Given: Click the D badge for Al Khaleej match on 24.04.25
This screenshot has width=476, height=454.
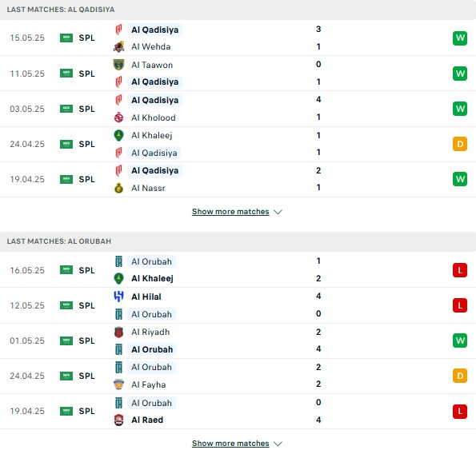Looking at the screenshot, I should point(460,144).
